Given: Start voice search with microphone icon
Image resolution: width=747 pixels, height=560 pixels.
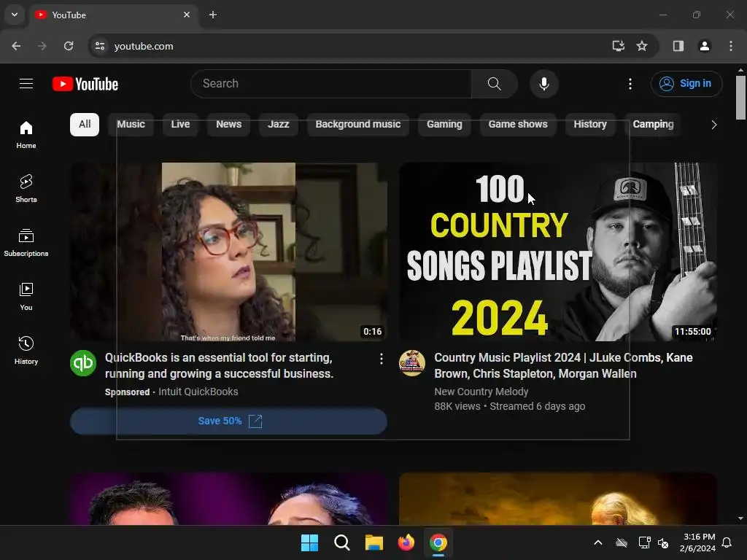Looking at the screenshot, I should (x=543, y=84).
